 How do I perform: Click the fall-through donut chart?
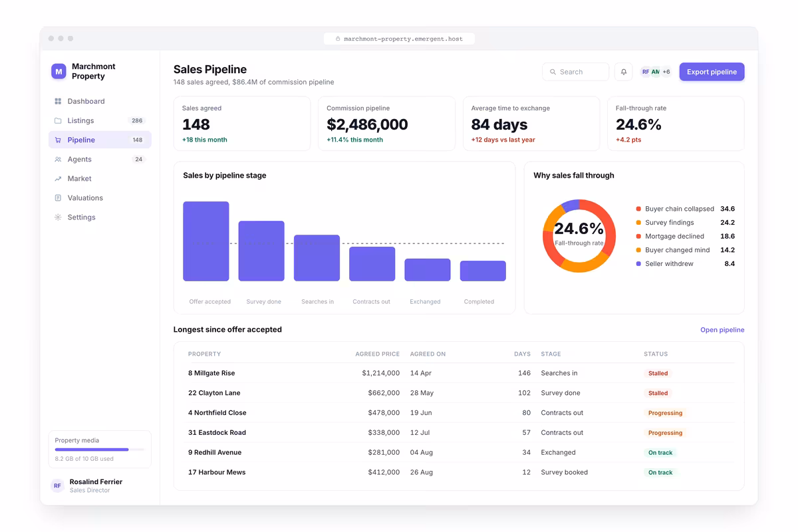pos(579,236)
